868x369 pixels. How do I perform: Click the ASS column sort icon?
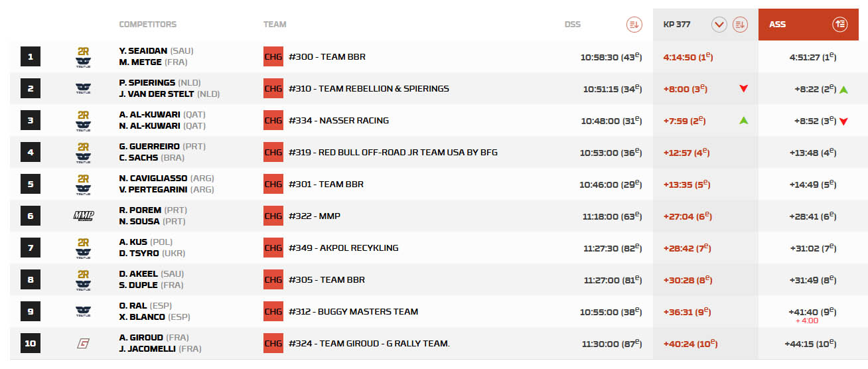click(x=840, y=25)
